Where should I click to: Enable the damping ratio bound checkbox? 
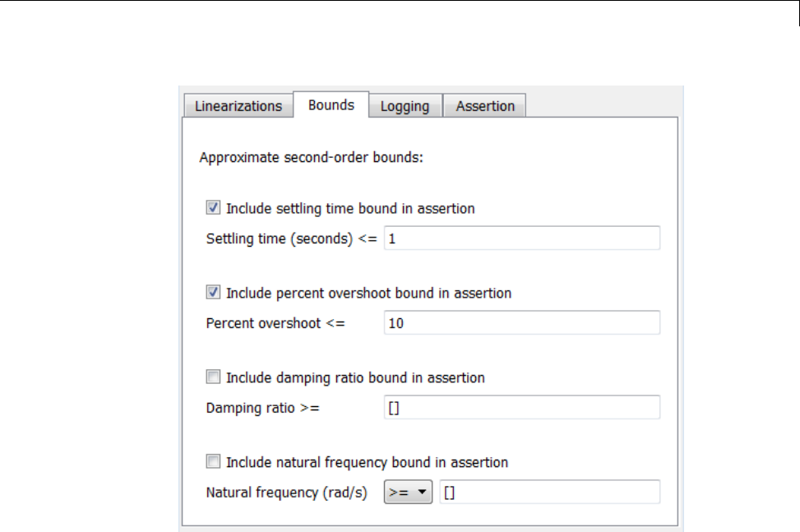pyautogui.click(x=213, y=378)
